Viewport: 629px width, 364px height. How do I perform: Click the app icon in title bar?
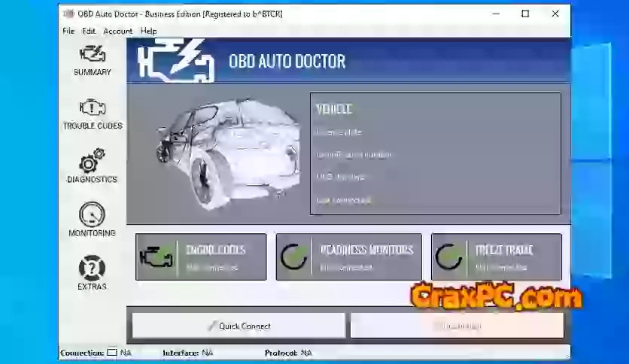click(x=68, y=14)
